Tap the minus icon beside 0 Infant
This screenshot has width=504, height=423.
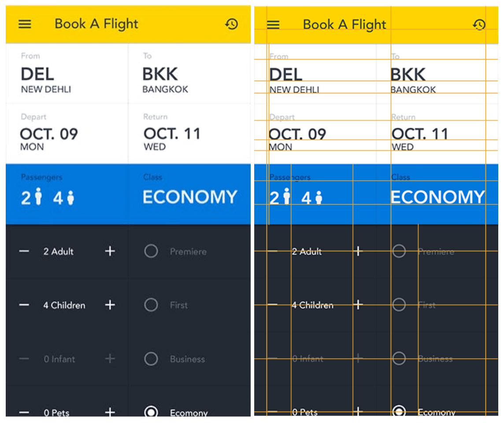click(24, 359)
